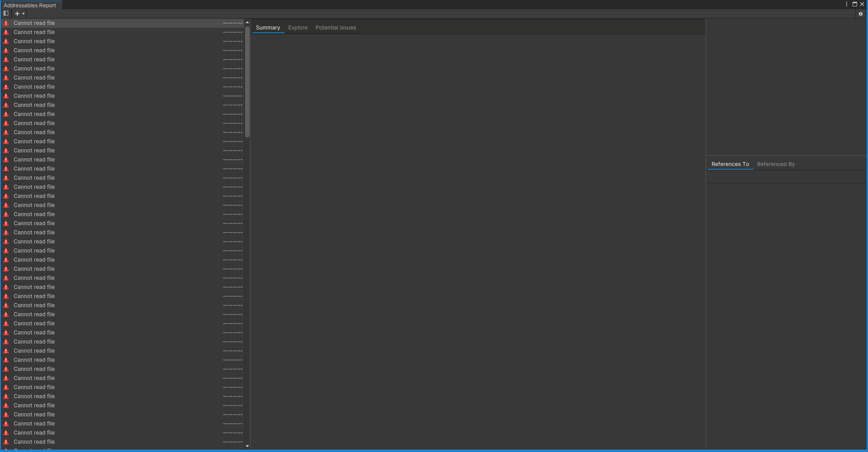The width and height of the screenshot is (868, 452).
Task: Click the scrollbar down arrow
Action: tap(247, 446)
